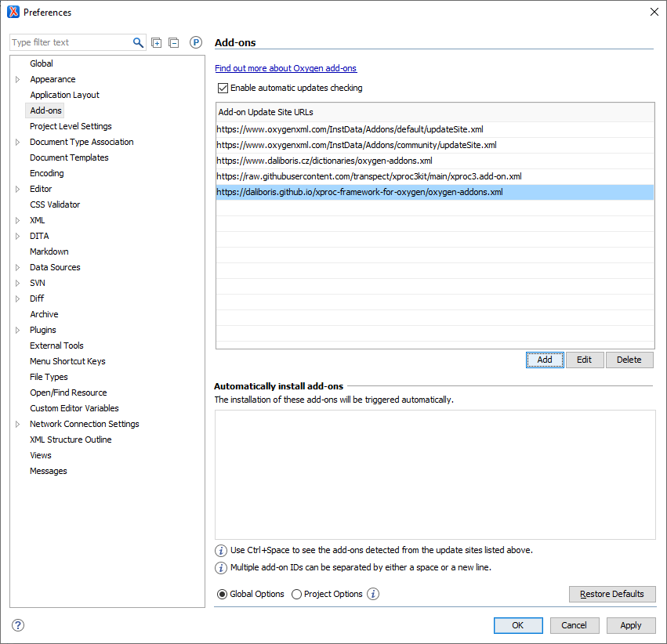Expand the XML tree node

(x=17, y=220)
